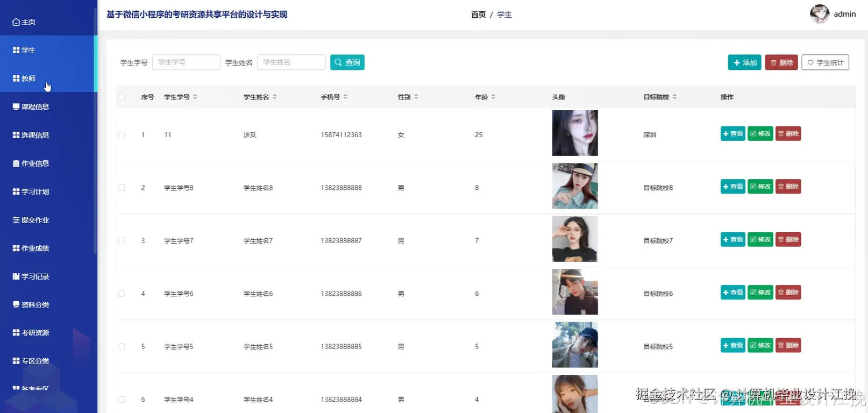
Task: Check the 学生学号5 row checkbox
Action: coord(122,347)
